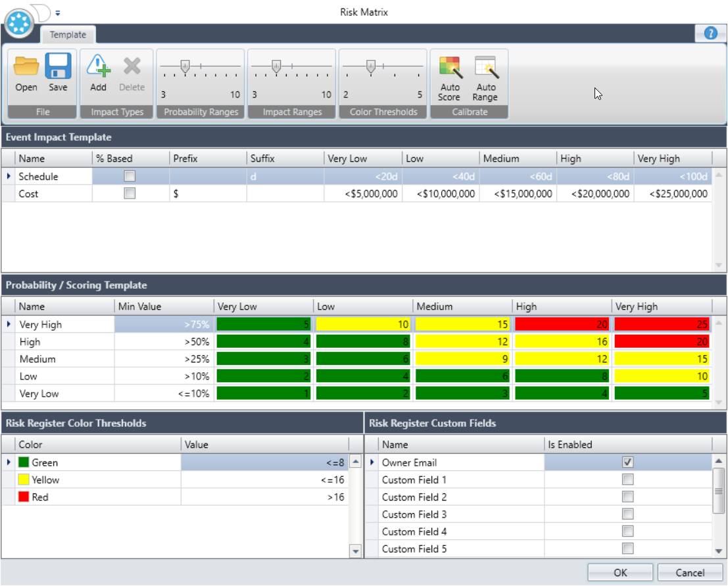Run Auto Range calibration
This screenshot has height=586, width=728.
point(485,68)
